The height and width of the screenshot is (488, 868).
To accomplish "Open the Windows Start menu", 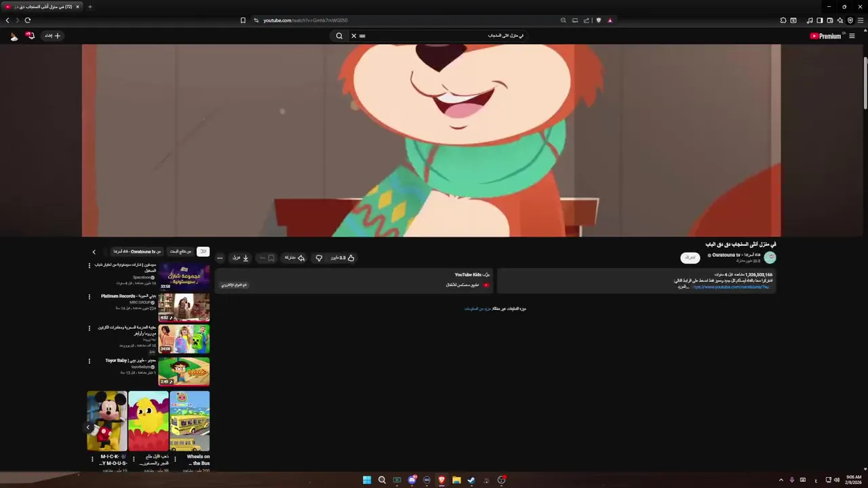I will 367,480.
